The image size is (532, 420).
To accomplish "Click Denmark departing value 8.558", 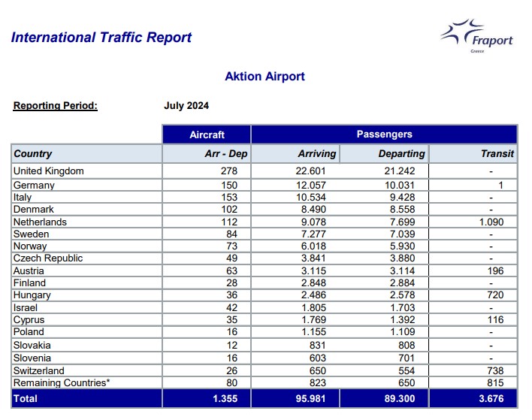I will 402,210.
